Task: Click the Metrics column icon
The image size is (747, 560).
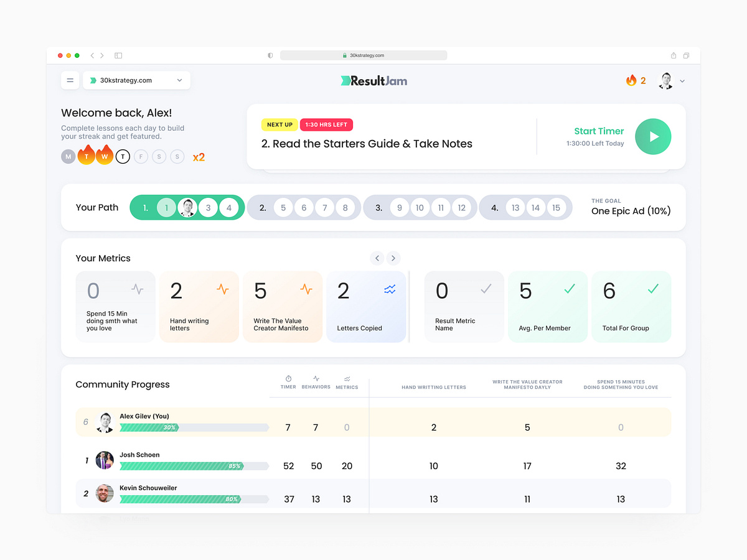Action: point(347,380)
